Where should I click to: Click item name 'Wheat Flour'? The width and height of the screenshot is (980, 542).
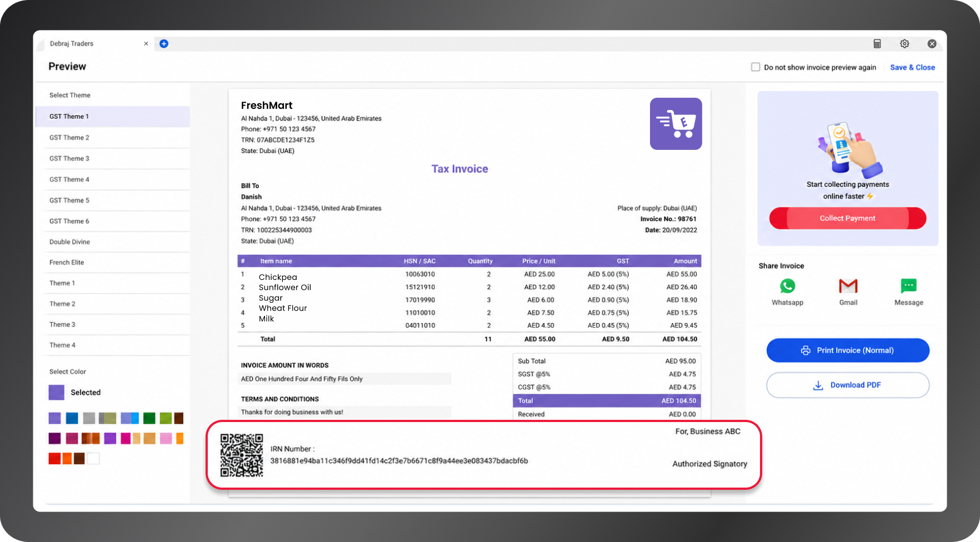coord(283,308)
